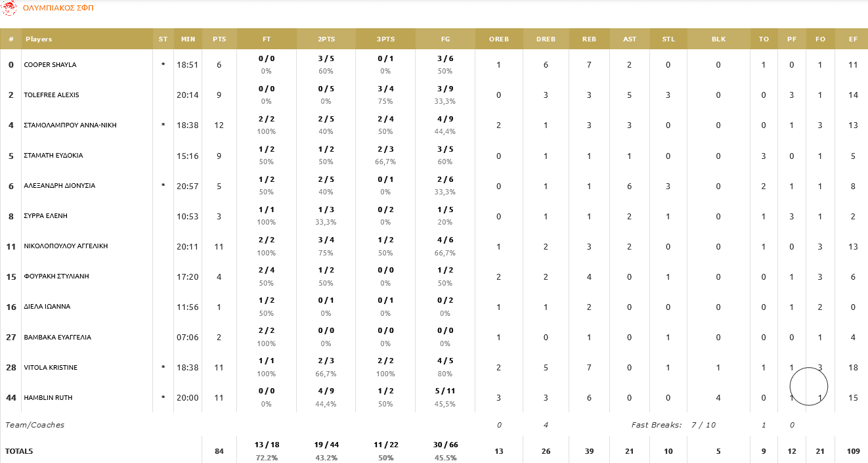The image size is (868, 463).
Task: Click the REB column header
Action: click(x=589, y=39)
